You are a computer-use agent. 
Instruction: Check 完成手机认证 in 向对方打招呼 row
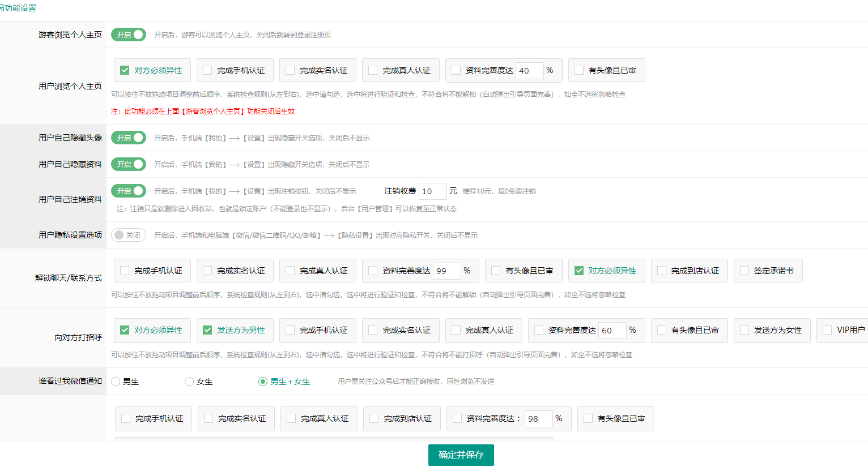[290, 330]
